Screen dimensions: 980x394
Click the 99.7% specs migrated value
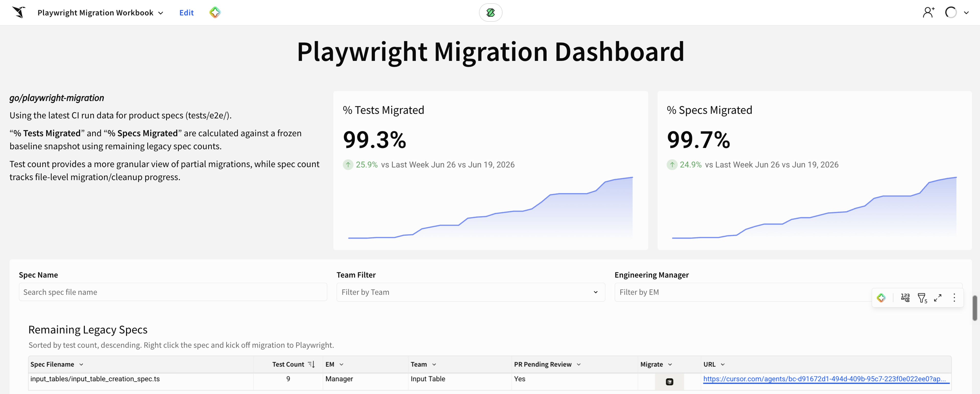[699, 140]
